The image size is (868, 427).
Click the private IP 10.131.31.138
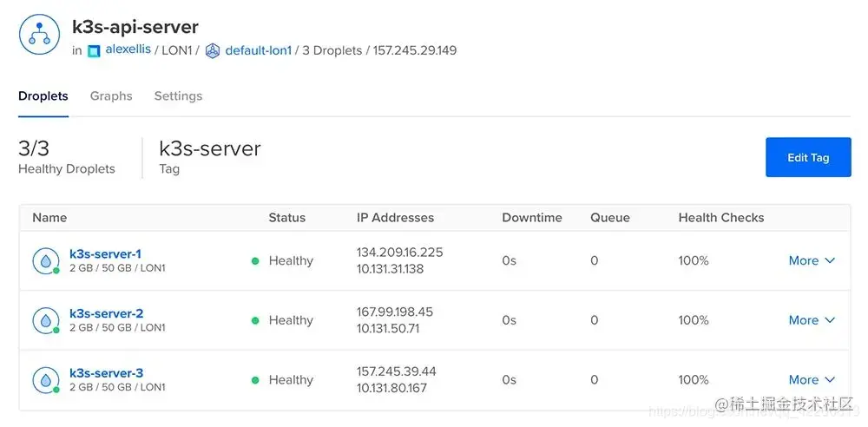tap(390, 269)
